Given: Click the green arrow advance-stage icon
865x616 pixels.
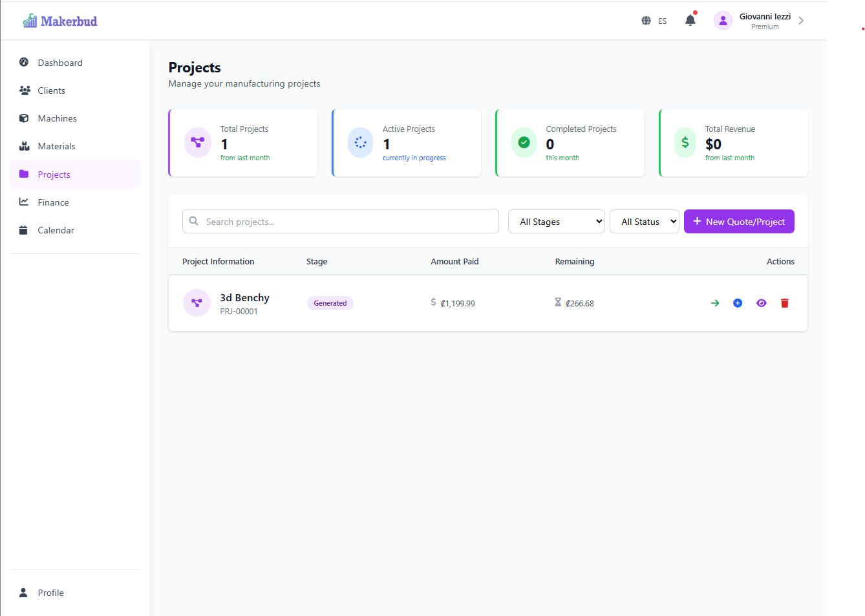Looking at the screenshot, I should click(715, 303).
